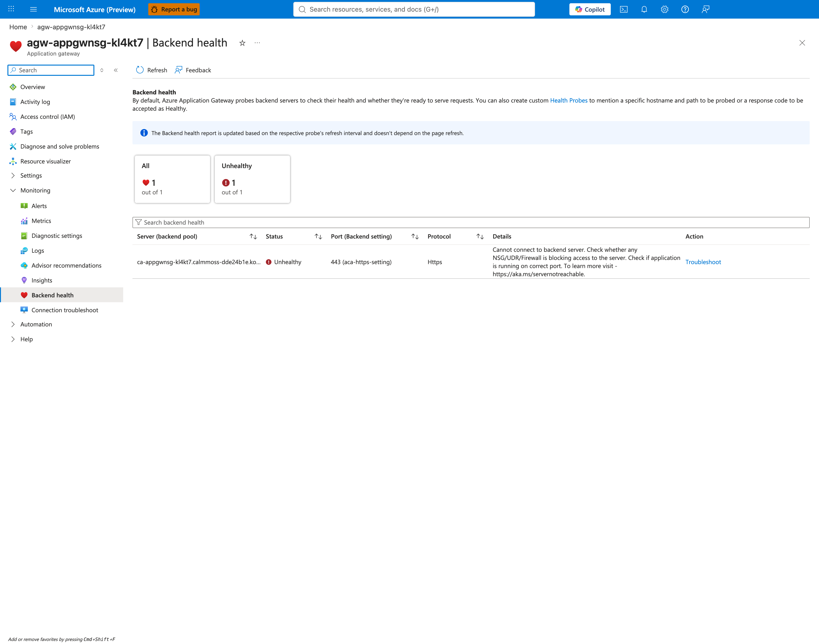Refresh the backend health report
The width and height of the screenshot is (819, 644).
coord(152,70)
